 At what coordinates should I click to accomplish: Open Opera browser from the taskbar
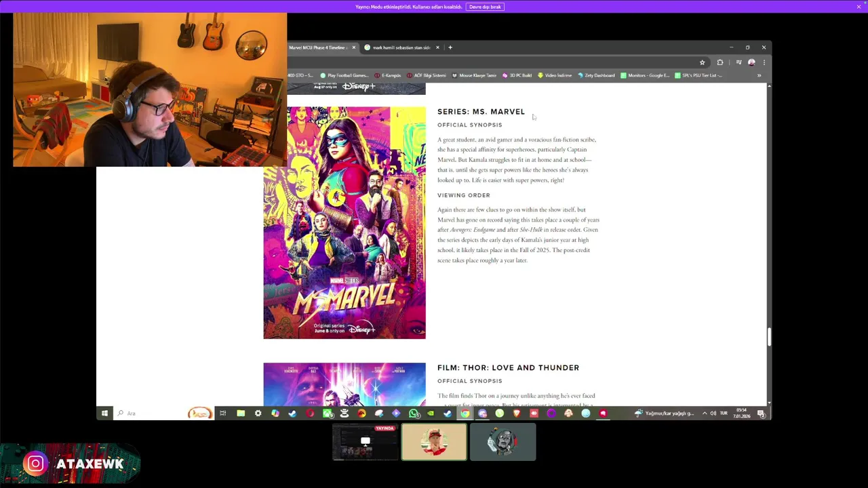(x=309, y=413)
